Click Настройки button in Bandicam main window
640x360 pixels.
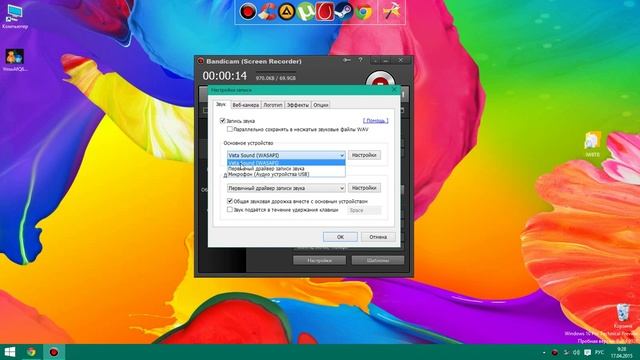click(x=319, y=260)
